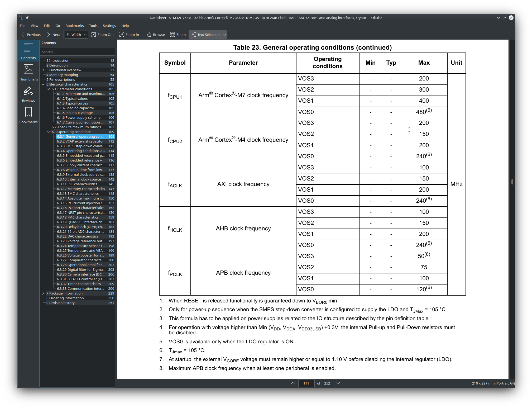Collapse 6.3 Operating conditions tree node
This screenshot has height=408, width=532.
tap(49, 132)
